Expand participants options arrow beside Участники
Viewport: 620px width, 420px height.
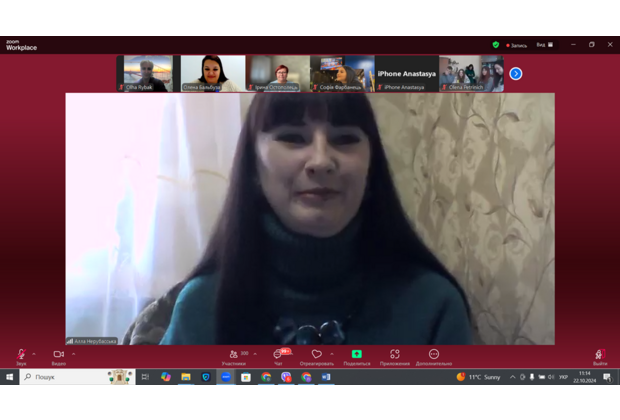pyautogui.click(x=255, y=354)
